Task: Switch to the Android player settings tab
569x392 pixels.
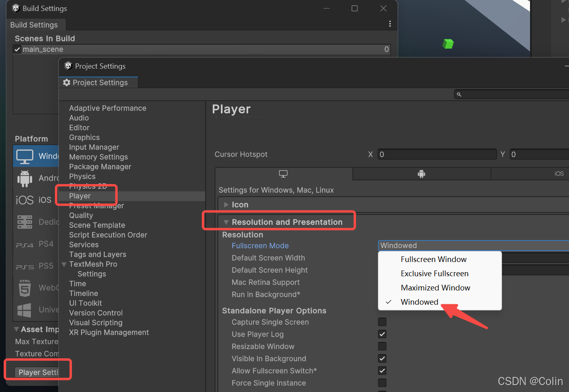Action: point(421,174)
